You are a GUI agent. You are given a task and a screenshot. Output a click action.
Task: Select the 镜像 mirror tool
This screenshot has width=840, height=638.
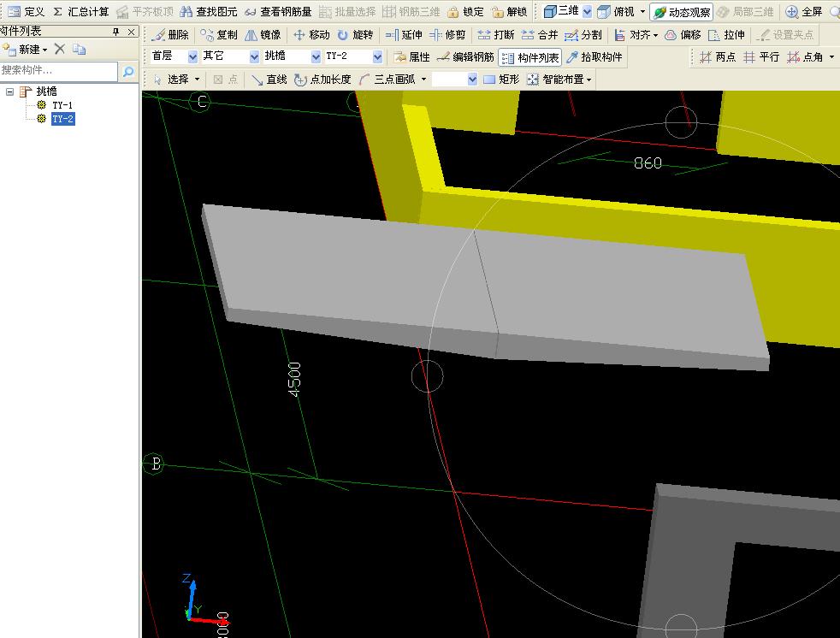pyautogui.click(x=263, y=35)
